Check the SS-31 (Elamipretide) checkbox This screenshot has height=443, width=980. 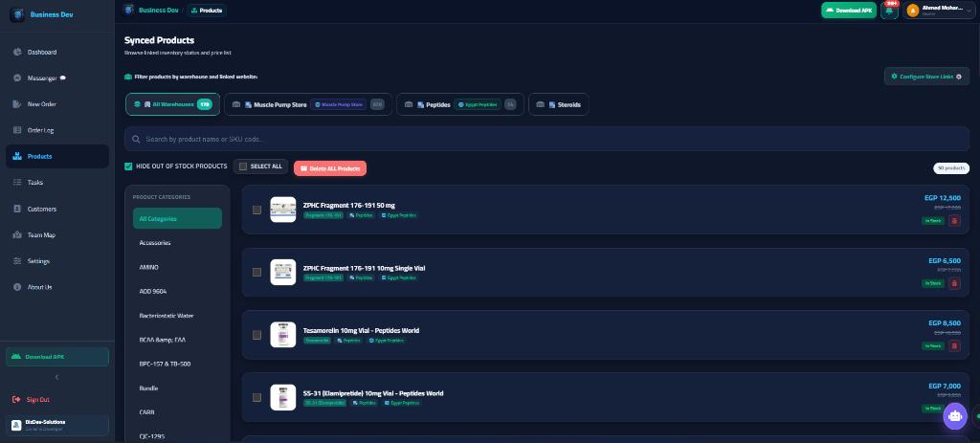(x=256, y=397)
